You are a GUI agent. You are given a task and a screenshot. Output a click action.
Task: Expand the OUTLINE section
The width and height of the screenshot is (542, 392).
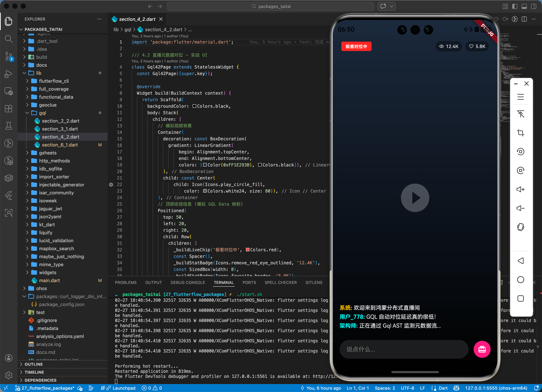coord(34,364)
